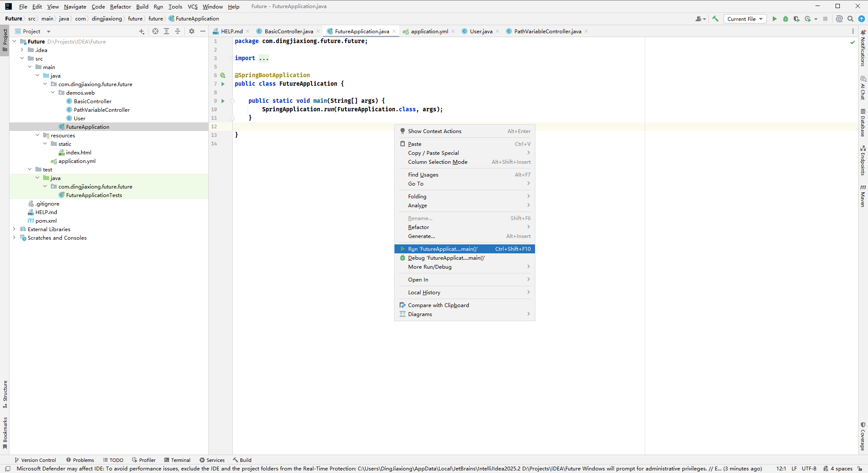
Task: Open the Terminal tool window
Action: 177,460
